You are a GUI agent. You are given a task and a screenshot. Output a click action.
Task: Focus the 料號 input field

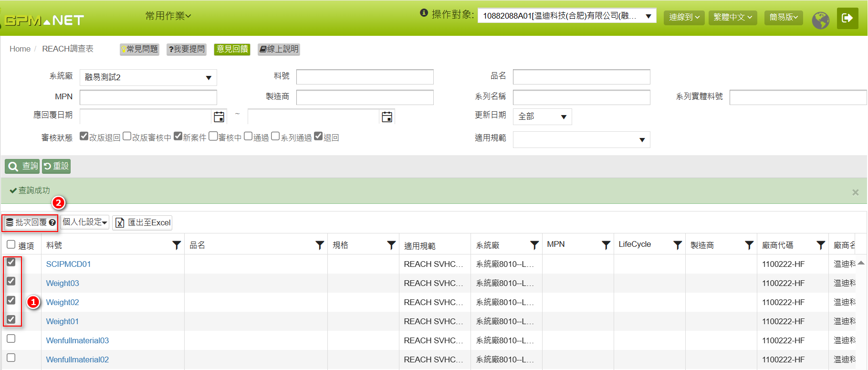[365, 77]
